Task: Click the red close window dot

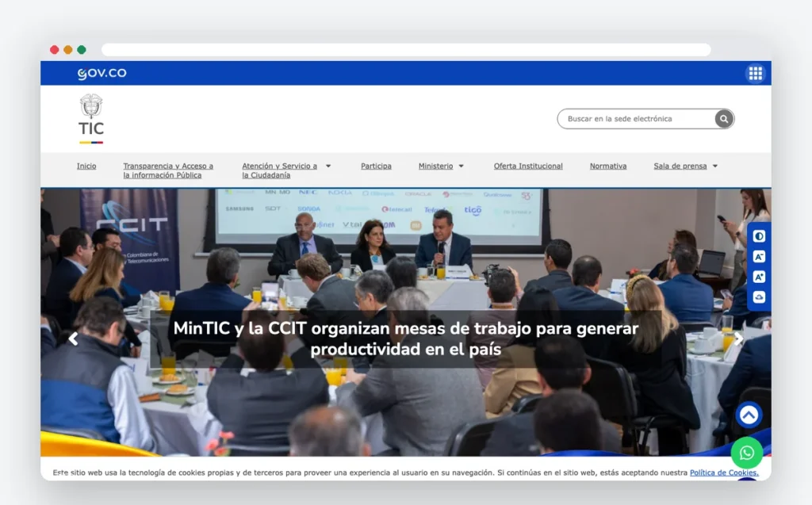Action: 55,50
